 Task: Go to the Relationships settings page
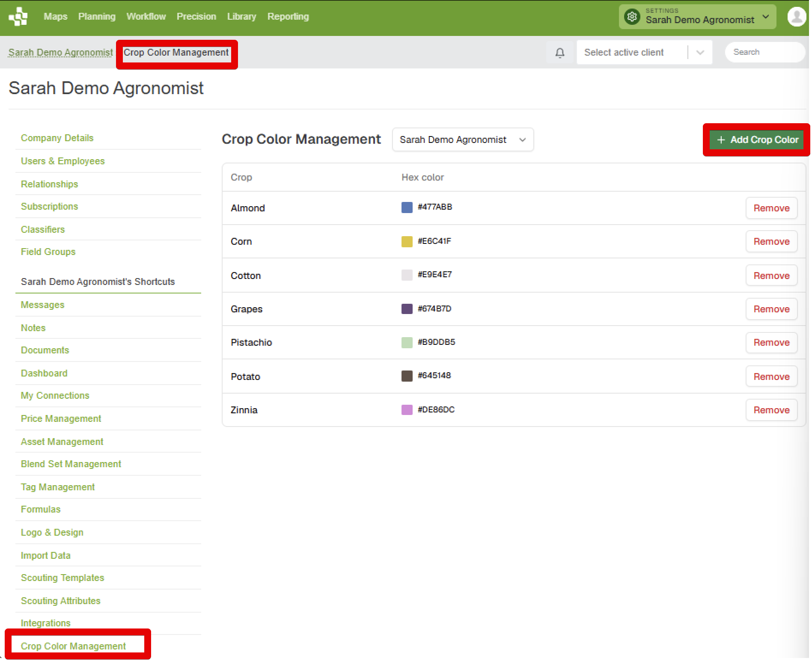click(49, 184)
